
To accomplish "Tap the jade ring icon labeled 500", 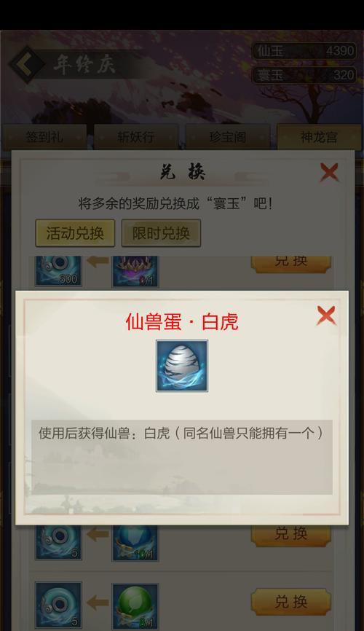I will pyautogui.click(x=59, y=271).
